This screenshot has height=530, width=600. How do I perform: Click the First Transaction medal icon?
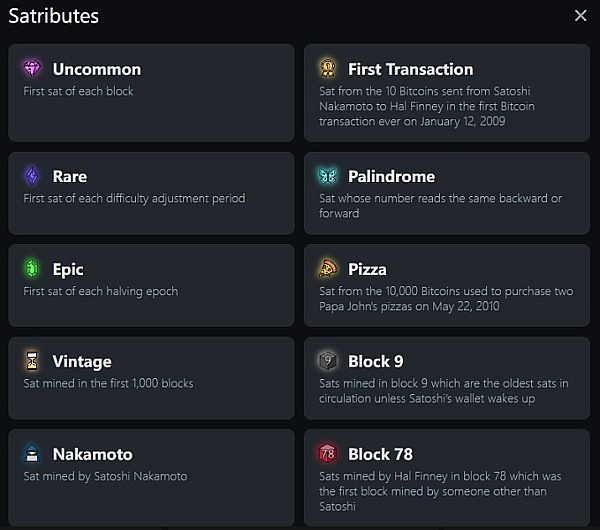click(328, 69)
